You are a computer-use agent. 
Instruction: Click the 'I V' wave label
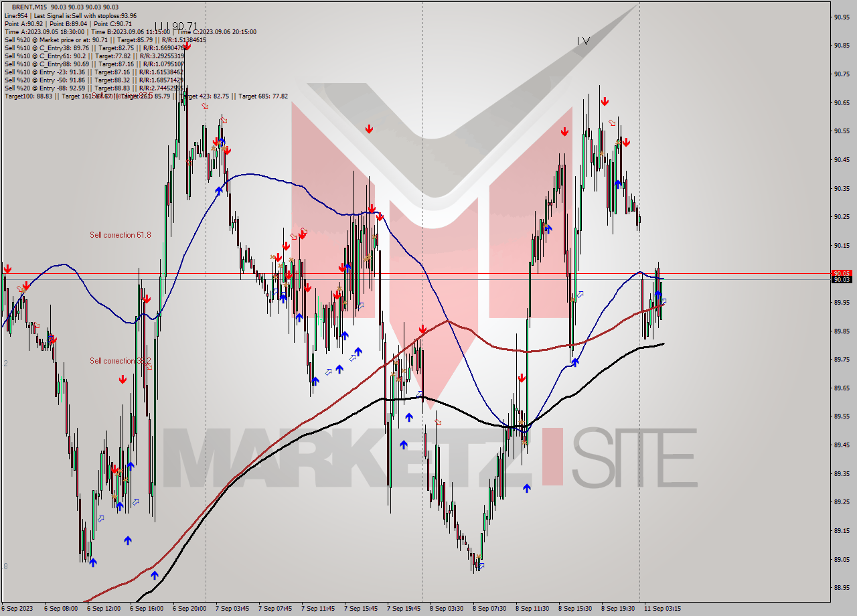583,41
